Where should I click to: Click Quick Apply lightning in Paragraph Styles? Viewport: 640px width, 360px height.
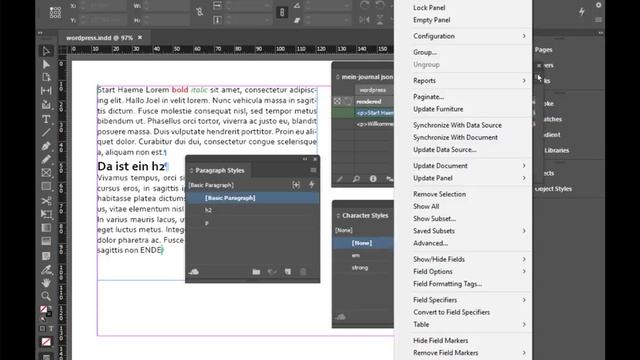311,184
